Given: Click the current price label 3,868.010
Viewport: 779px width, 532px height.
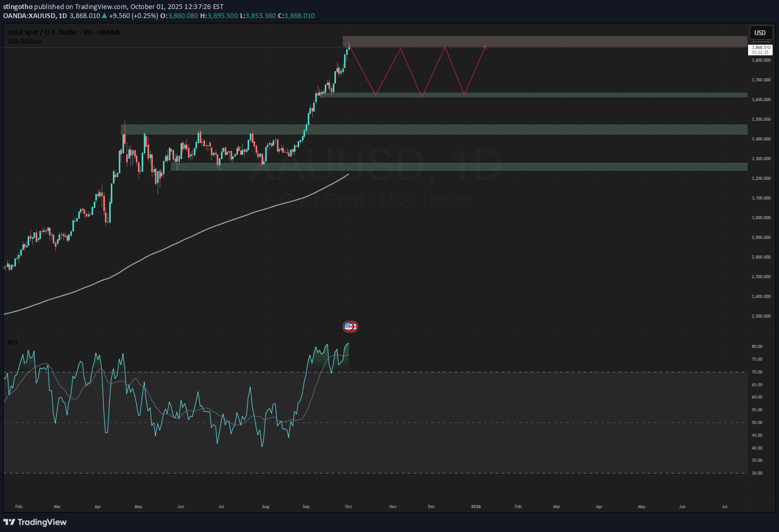Looking at the screenshot, I should 760,48.
